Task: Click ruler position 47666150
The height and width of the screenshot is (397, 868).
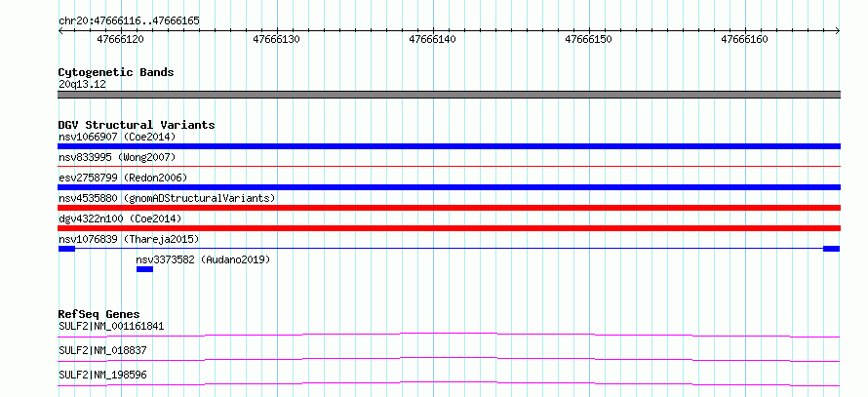Action: (588, 39)
